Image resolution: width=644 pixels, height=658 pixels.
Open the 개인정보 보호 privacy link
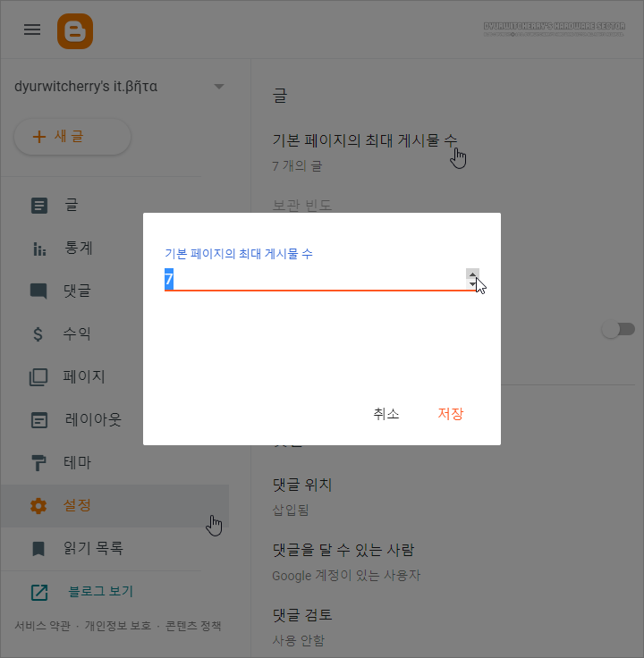point(118,626)
